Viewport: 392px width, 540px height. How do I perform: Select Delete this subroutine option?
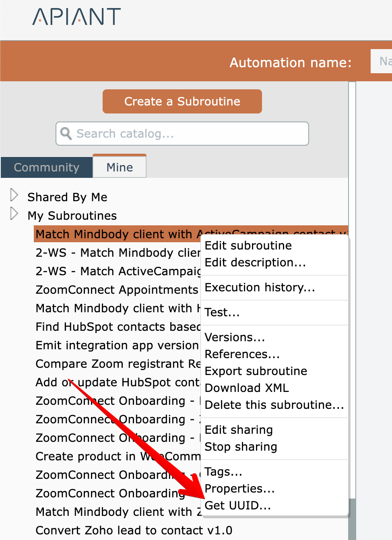[274, 405]
